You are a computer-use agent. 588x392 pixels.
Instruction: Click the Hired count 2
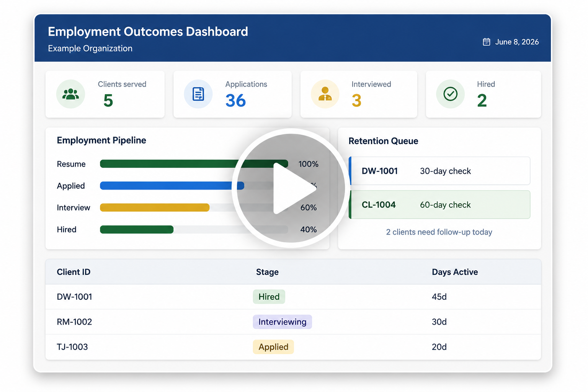(x=482, y=101)
